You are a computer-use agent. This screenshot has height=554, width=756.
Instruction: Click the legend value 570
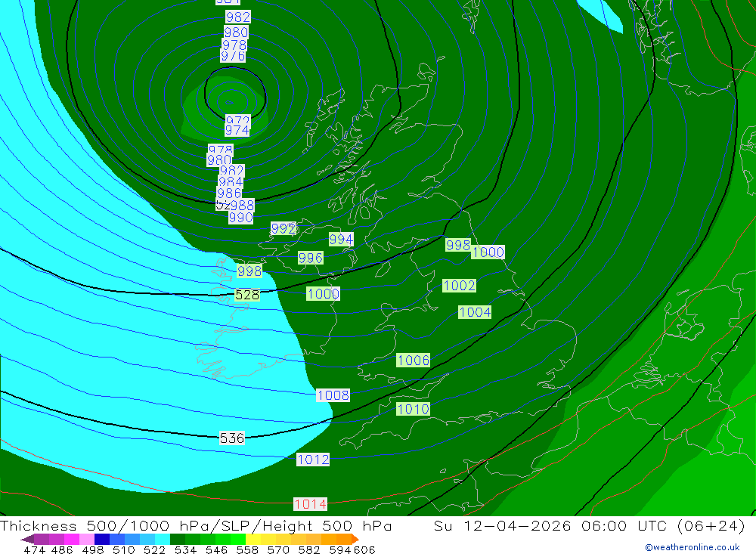click(277, 550)
